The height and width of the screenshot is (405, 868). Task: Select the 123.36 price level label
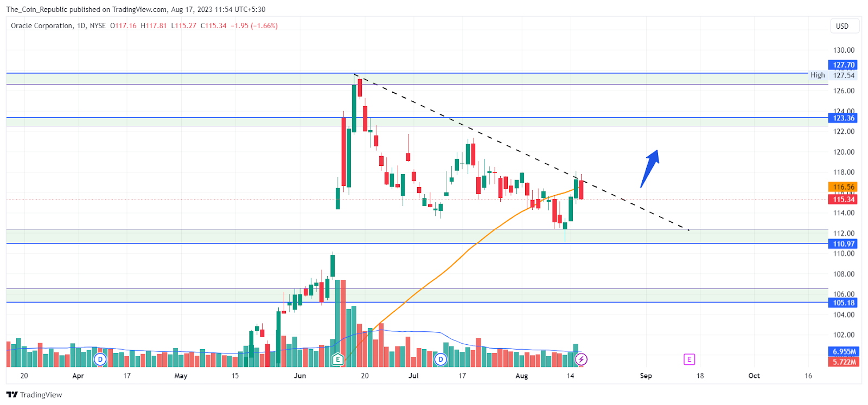(844, 118)
